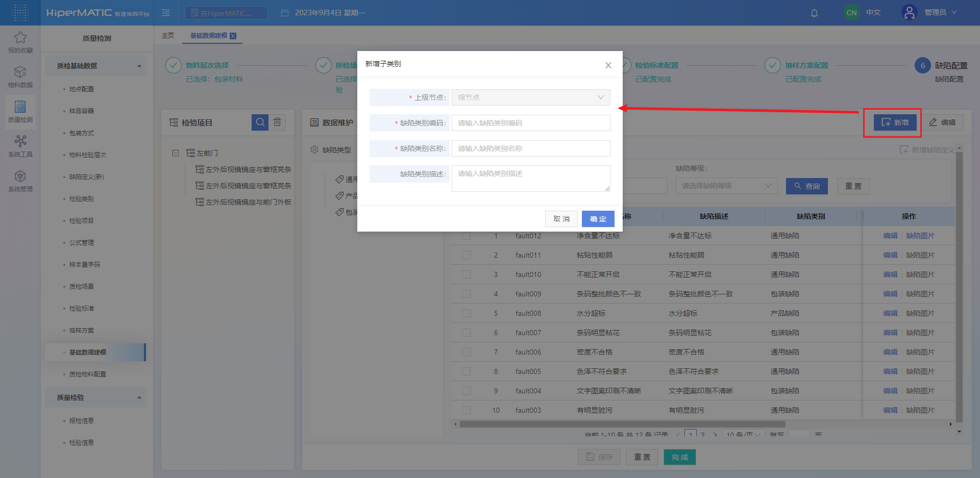Open 抽样方案 in the side menu
The width and height of the screenshot is (980, 478).
(x=82, y=330)
